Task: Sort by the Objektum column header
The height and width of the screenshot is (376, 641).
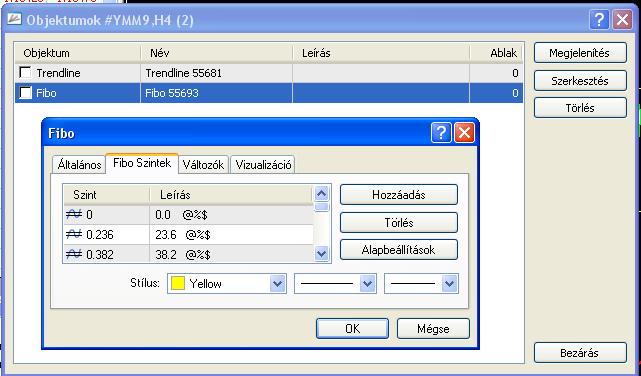Action: 78,53
